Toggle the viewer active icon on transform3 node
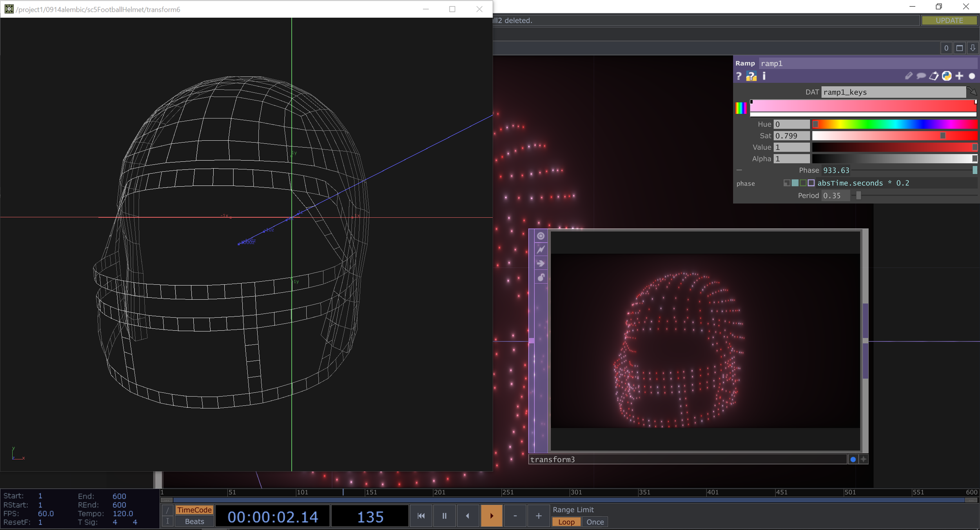980x530 pixels. pyautogui.click(x=541, y=236)
